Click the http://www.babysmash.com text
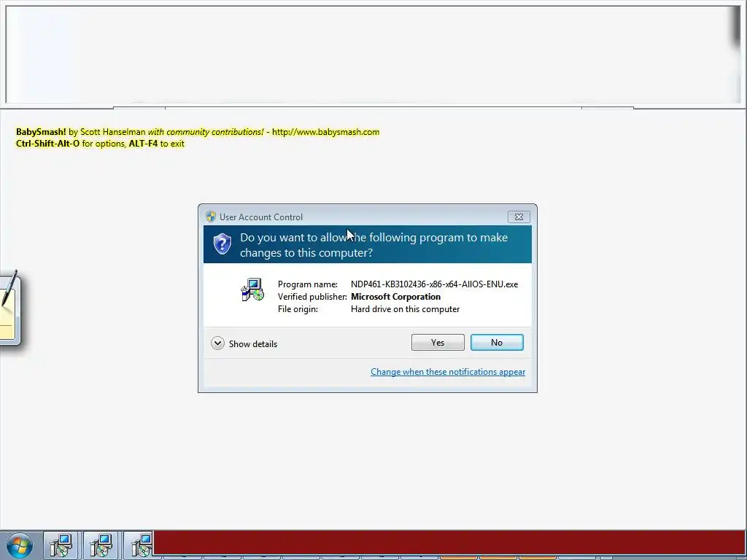Viewport: 747px width, 560px height. point(326,132)
